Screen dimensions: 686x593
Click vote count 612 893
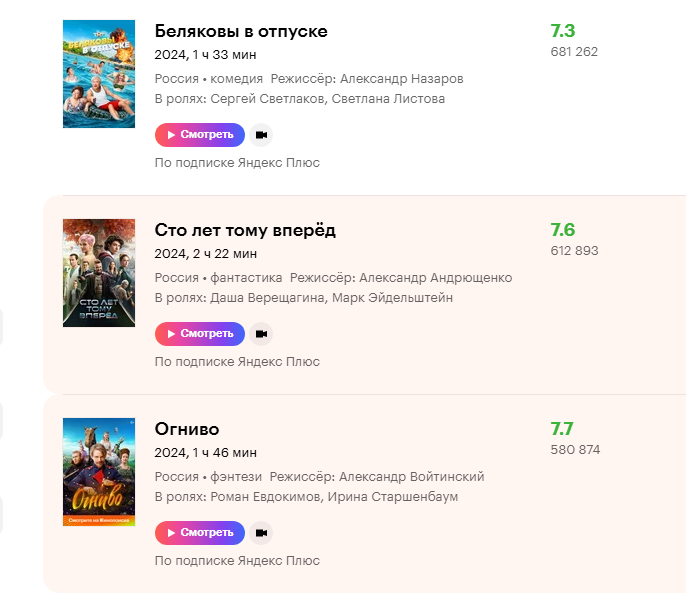tap(574, 250)
